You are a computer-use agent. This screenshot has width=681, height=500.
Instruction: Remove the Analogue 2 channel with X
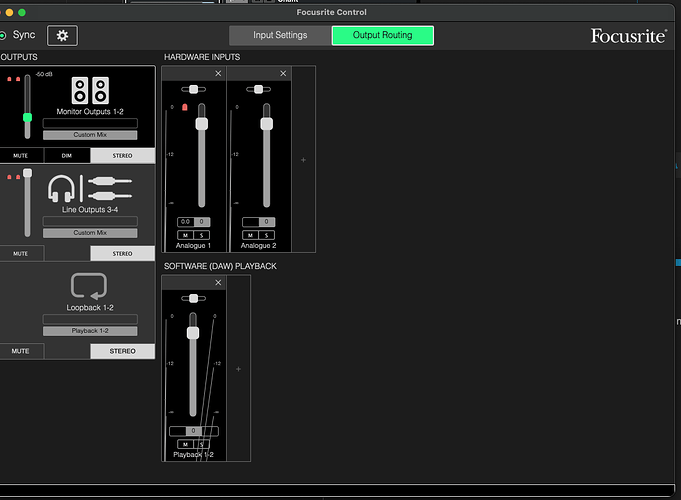[283, 73]
